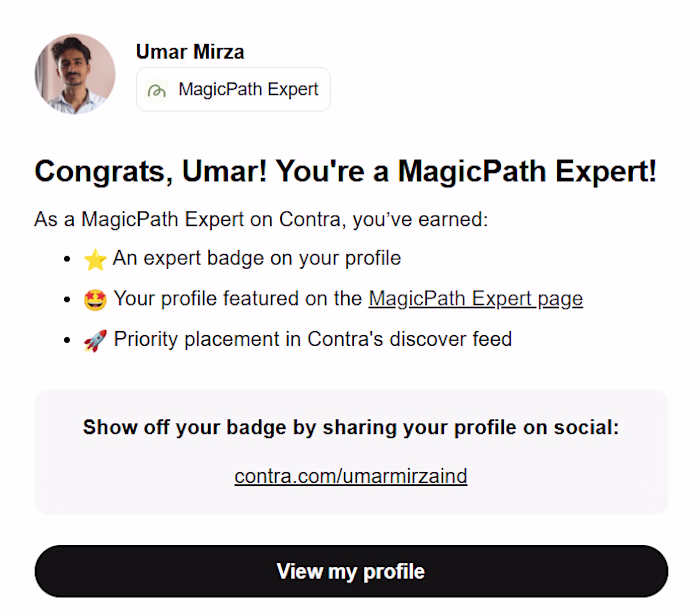Click the star emoji icon
This screenshot has width=700, height=616.
pyautogui.click(x=95, y=260)
